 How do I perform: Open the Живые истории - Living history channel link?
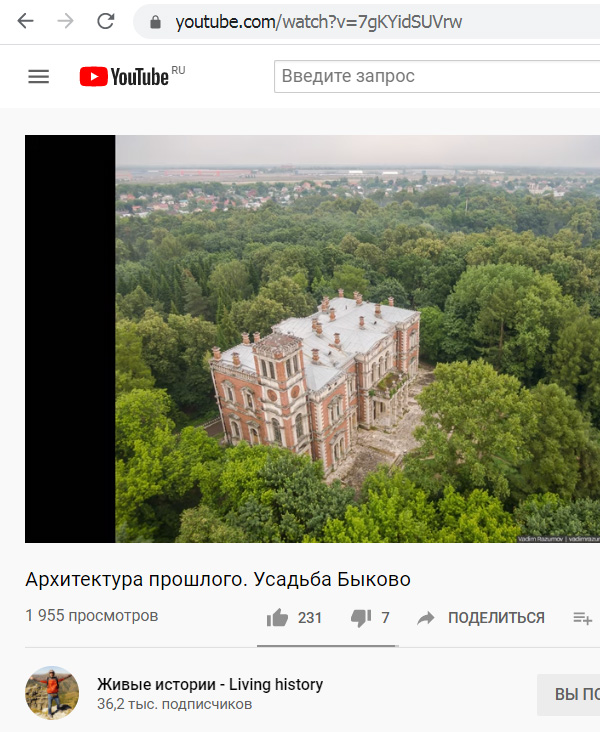click(x=210, y=684)
